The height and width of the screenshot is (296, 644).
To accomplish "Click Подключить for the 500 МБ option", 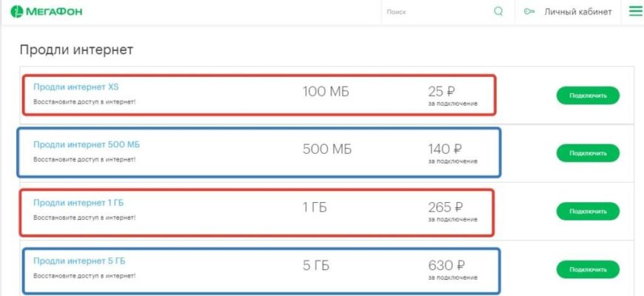I will coord(588,153).
